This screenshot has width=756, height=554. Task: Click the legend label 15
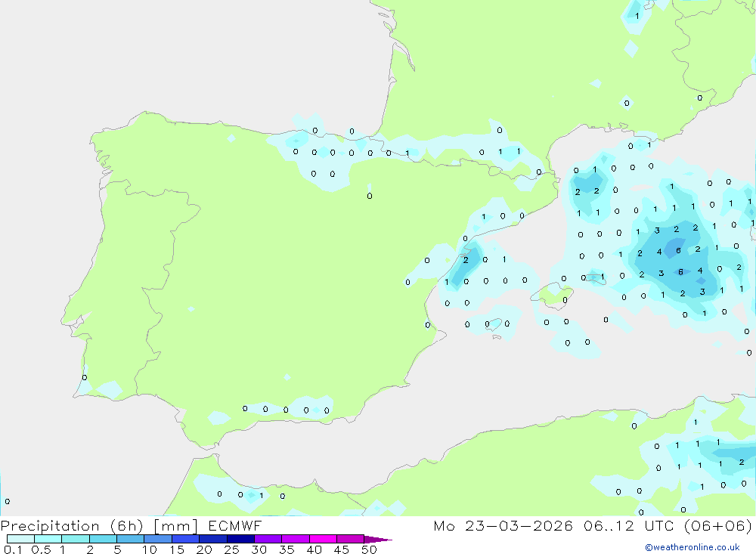click(177, 549)
